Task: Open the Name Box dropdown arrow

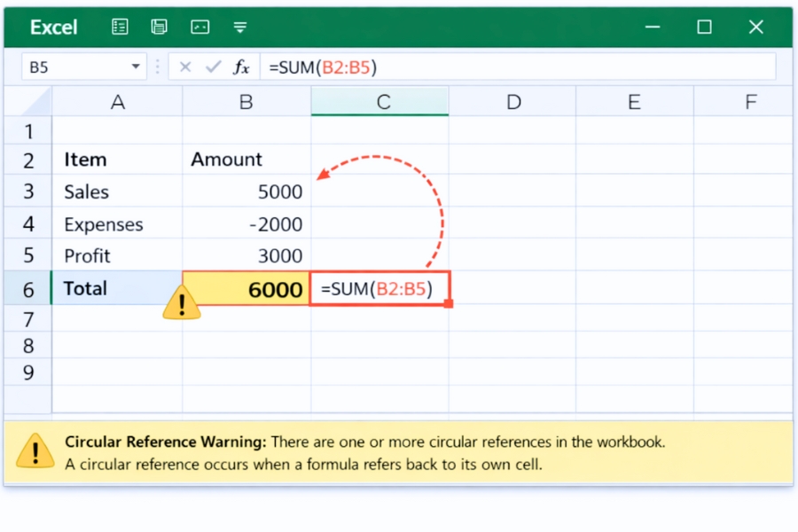Action: 135,66
